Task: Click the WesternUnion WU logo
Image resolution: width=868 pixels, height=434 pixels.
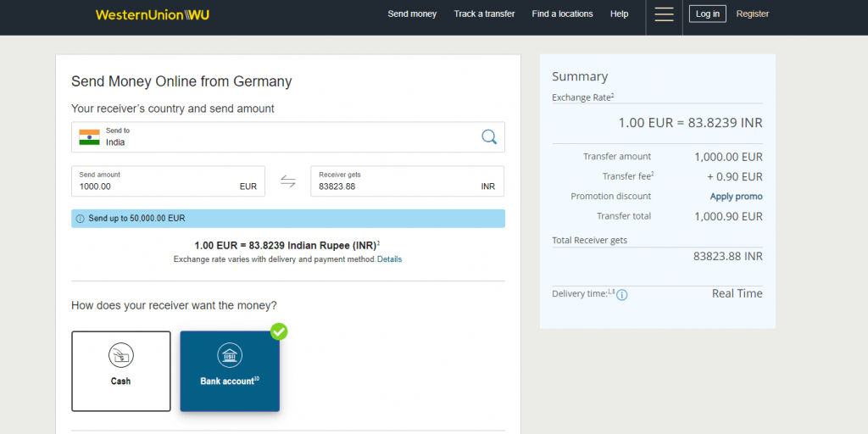Action: 153,15
